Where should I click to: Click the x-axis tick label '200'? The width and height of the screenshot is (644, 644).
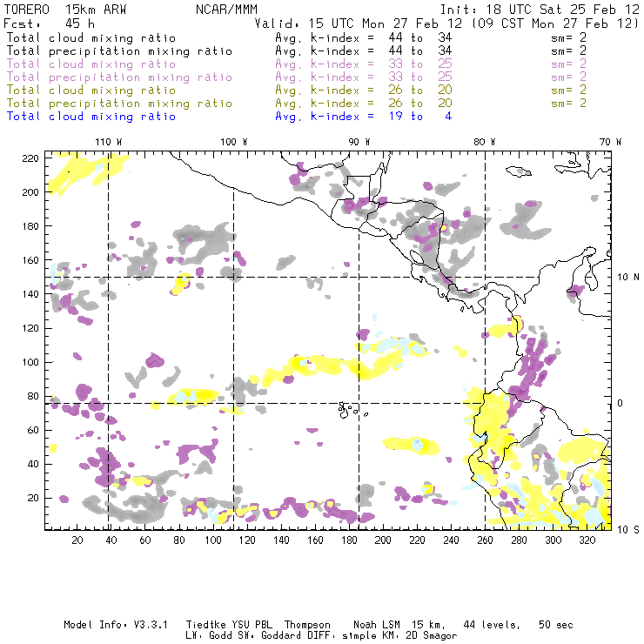383,540
